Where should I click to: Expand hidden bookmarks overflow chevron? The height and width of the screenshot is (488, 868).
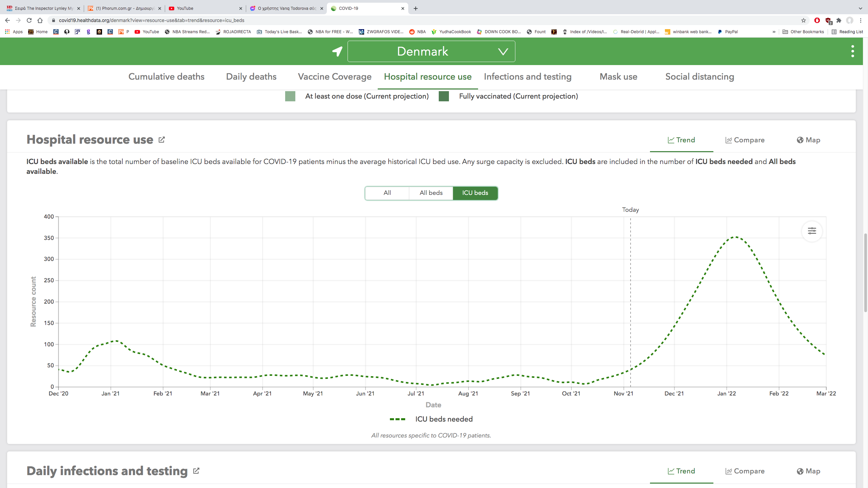point(774,32)
